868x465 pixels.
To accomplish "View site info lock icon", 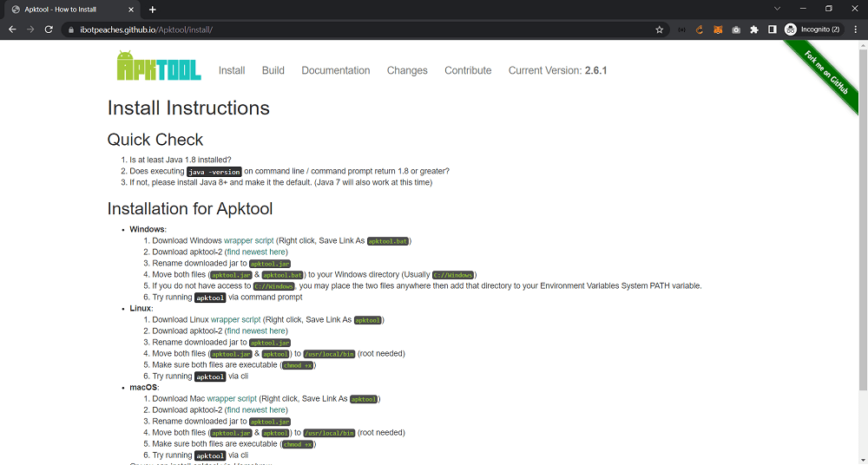I will tap(70, 29).
